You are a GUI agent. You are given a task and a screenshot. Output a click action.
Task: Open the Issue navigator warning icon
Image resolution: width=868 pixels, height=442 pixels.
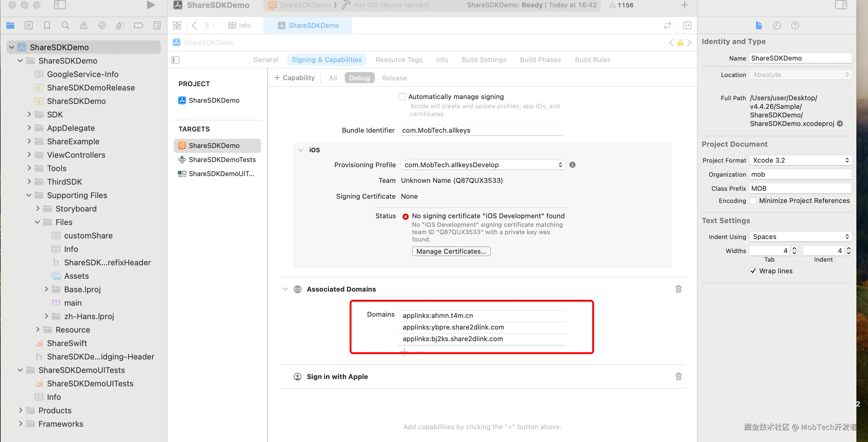coord(83,25)
